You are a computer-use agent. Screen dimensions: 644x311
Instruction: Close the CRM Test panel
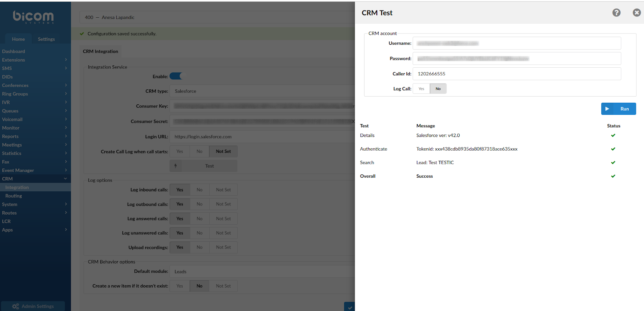637,13
